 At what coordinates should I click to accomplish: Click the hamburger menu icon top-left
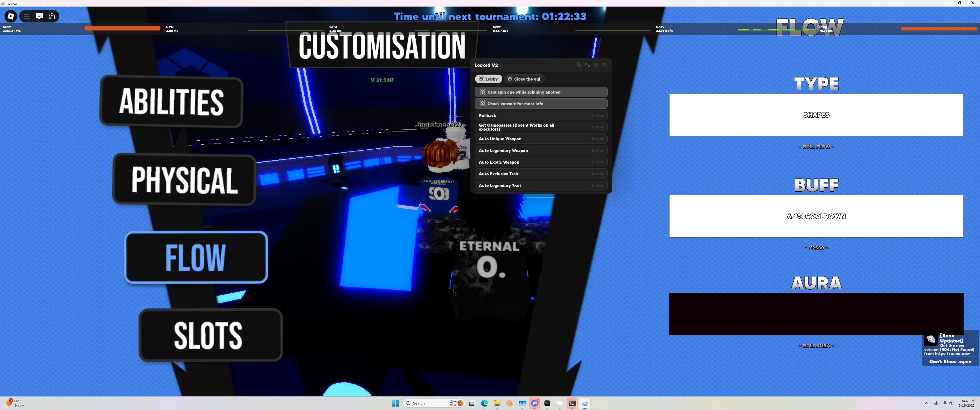(26, 16)
